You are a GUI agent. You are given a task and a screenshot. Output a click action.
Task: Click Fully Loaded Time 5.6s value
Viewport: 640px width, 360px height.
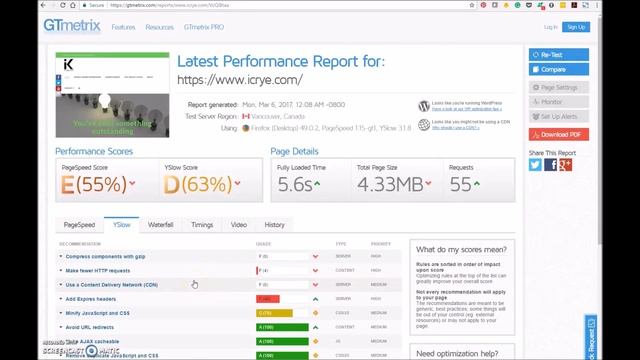click(295, 184)
